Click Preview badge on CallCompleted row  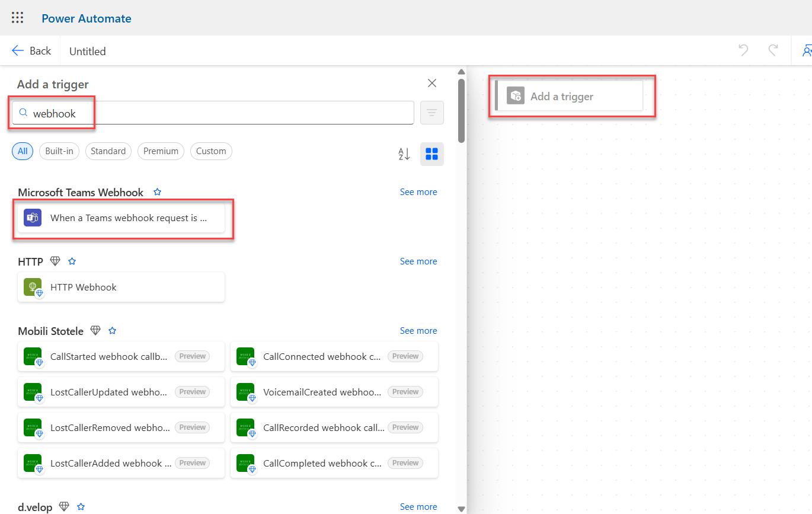(x=405, y=463)
